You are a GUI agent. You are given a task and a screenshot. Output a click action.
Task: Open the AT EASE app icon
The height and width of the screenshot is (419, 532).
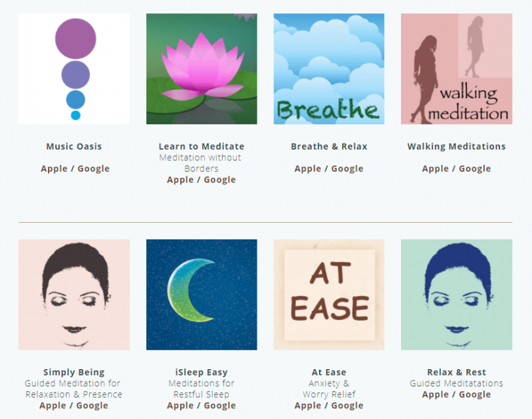(329, 295)
